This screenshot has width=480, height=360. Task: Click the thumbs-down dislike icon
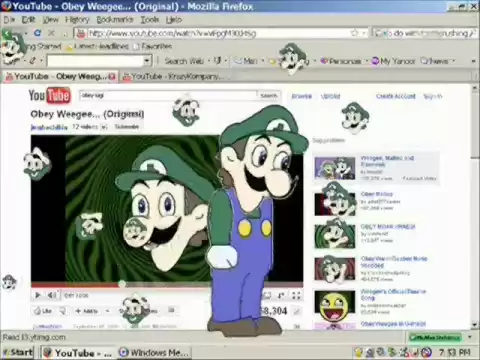point(62,311)
